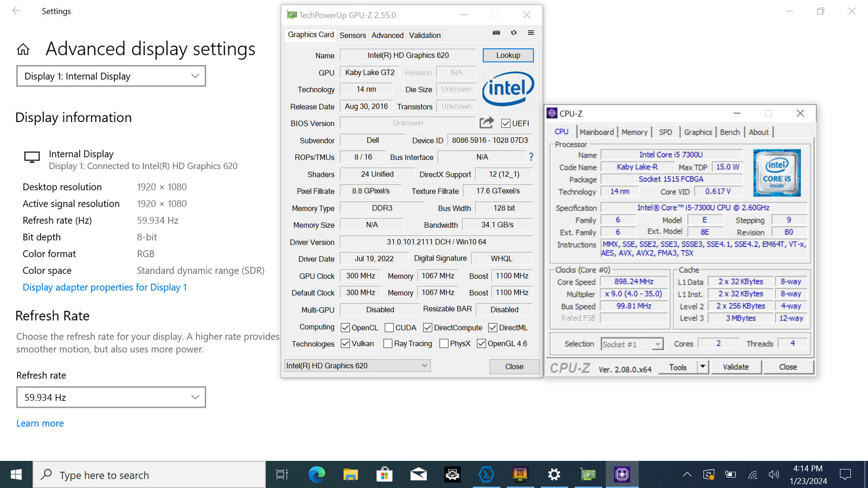
Task: Open Microsoft Edge from the taskbar
Action: point(317,475)
